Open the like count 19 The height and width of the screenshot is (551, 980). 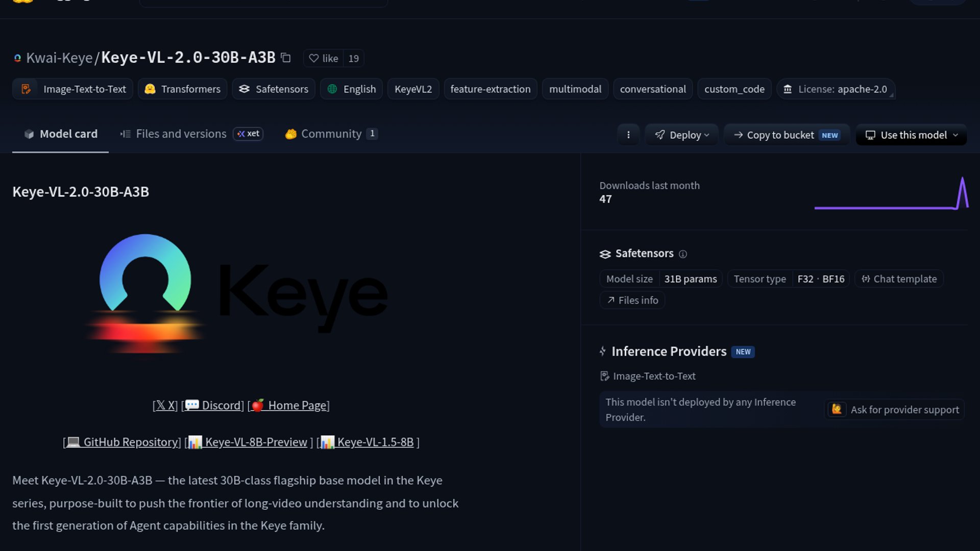(354, 58)
